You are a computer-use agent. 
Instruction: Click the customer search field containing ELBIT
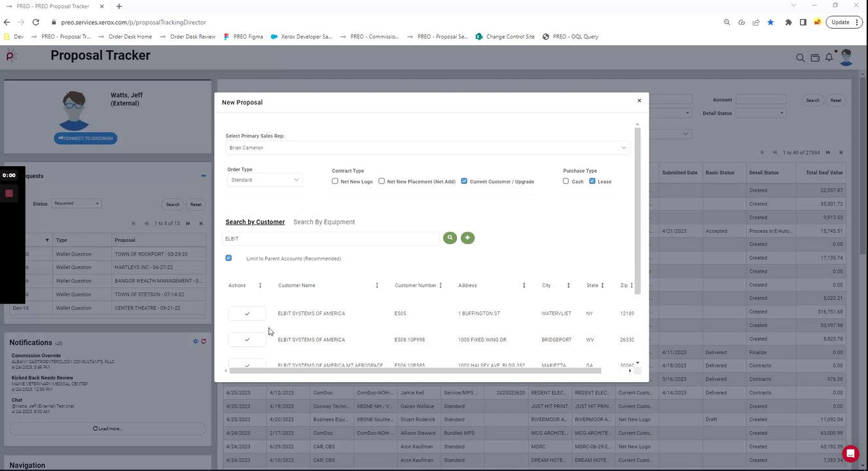331,239
